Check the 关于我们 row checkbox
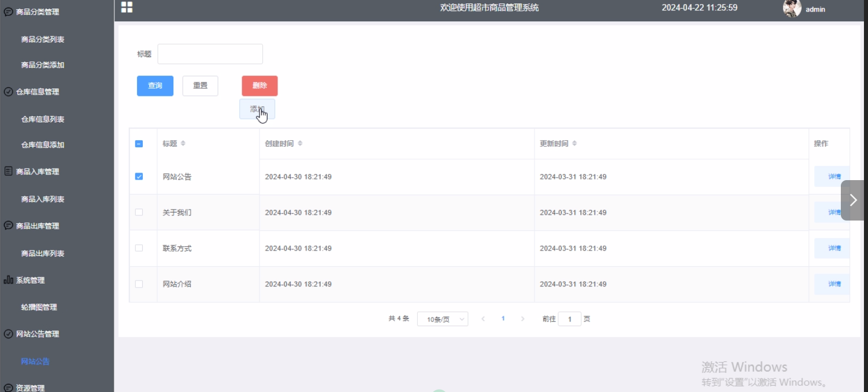The width and height of the screenshot is (868, 392). (139, 212)
